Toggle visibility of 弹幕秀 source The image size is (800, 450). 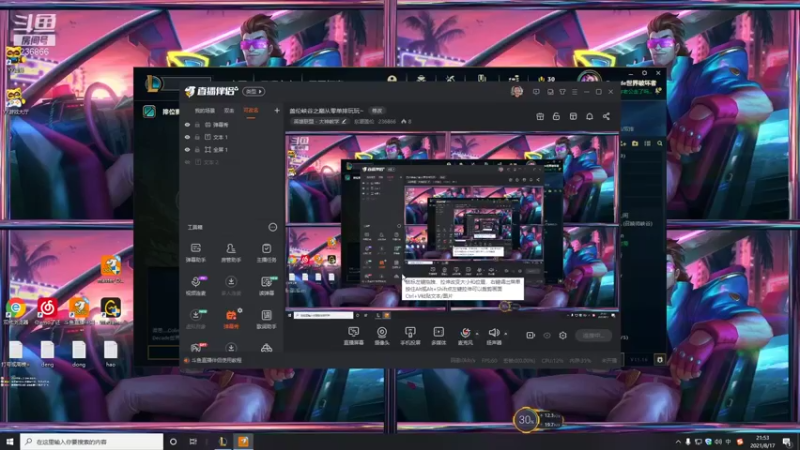point(187,124)
